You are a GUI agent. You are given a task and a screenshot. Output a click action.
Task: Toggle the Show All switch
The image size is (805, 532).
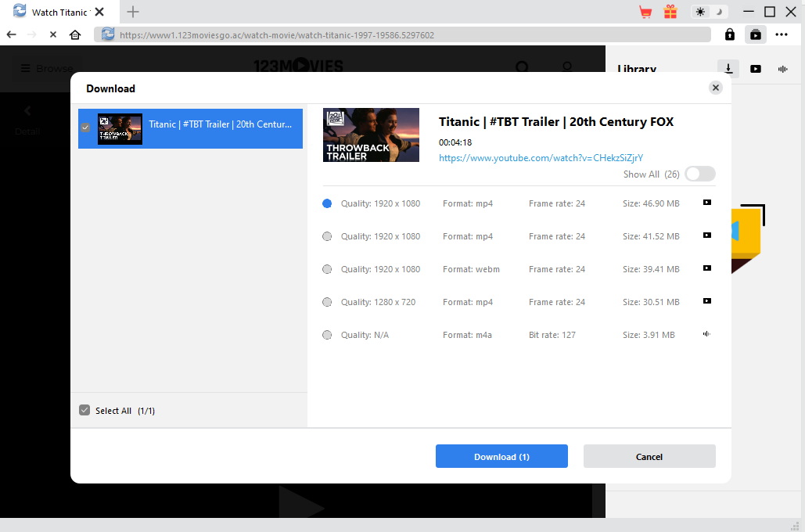[699, 174]
